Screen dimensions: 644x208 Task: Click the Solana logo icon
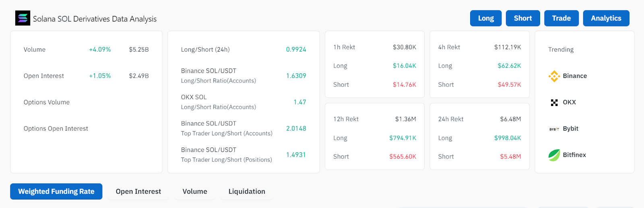23,18
